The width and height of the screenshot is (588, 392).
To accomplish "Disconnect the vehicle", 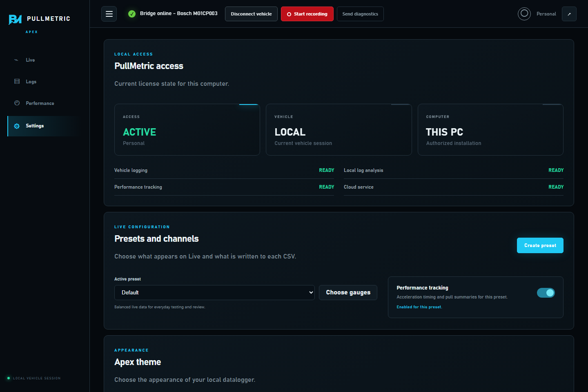I will click(x=251, y=14).
